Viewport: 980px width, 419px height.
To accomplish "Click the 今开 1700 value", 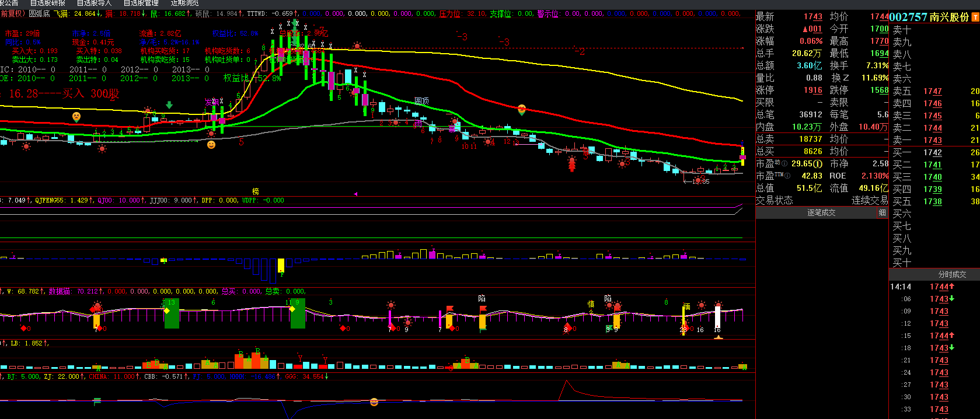I will (879, 29).
